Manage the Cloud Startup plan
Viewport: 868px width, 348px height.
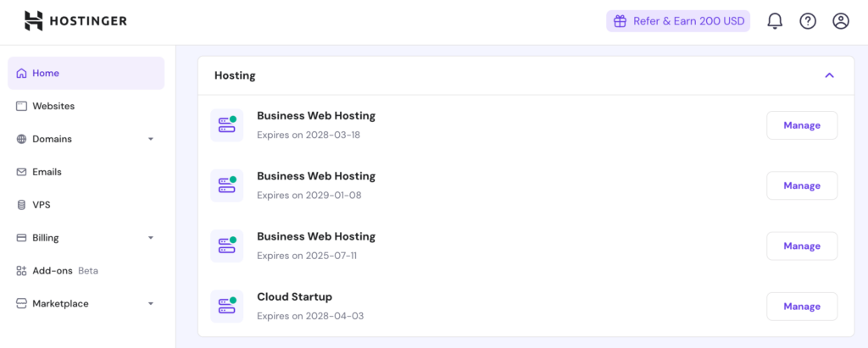point(802,306)
